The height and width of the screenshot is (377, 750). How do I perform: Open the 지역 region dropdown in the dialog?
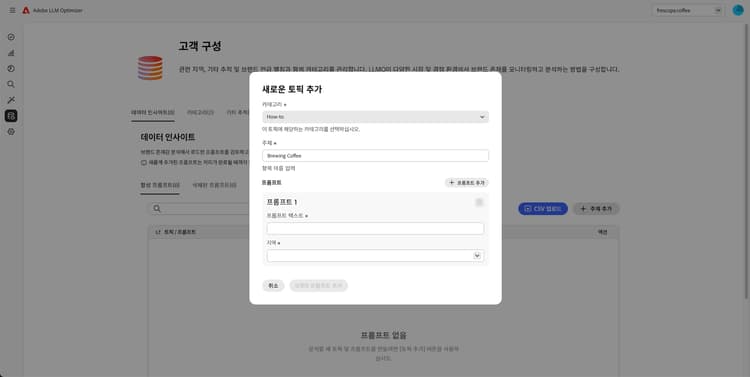click(x=375, y=255)
